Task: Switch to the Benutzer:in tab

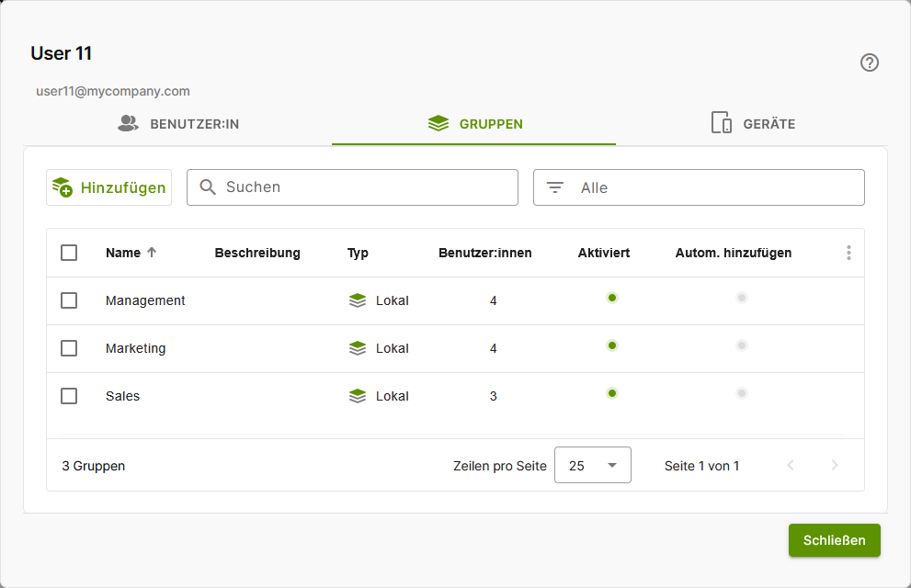Action: pyautogui.click(x=178, y=124)
